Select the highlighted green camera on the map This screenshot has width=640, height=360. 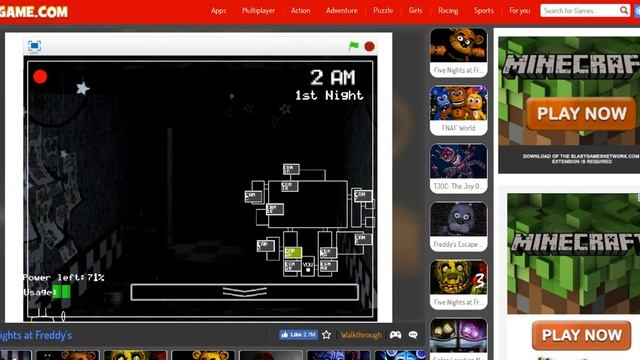pyautogui.click(x=293, y=253)
